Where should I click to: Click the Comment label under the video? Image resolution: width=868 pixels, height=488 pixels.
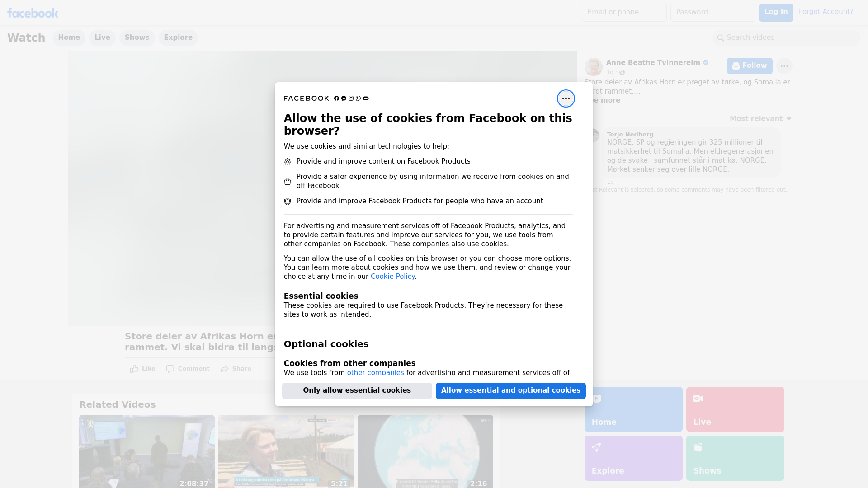(193, 369)
